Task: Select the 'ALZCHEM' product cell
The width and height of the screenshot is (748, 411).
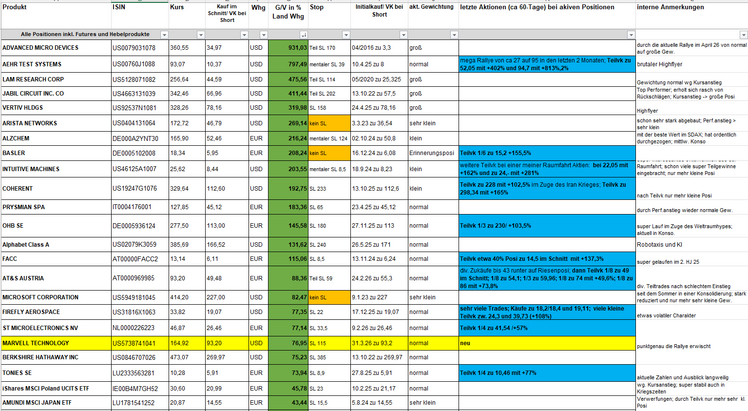Action: pyautogui.click(x=56, y=138)
